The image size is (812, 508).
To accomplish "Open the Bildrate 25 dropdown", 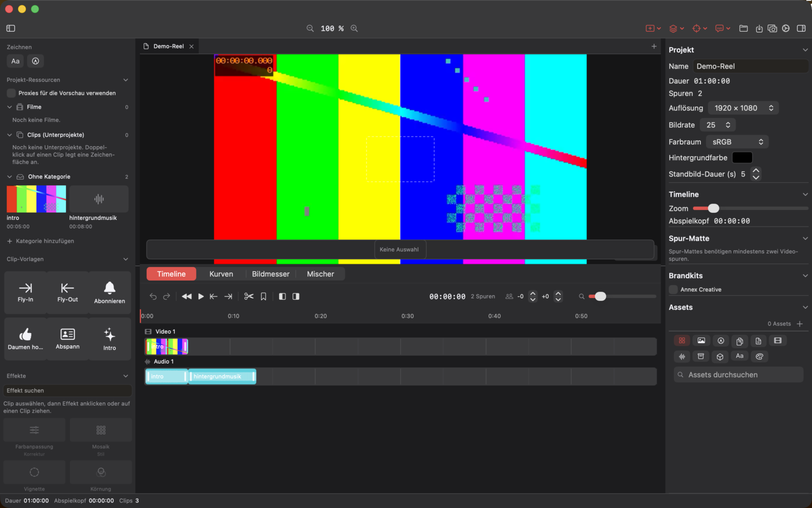I will click(718, 125).
